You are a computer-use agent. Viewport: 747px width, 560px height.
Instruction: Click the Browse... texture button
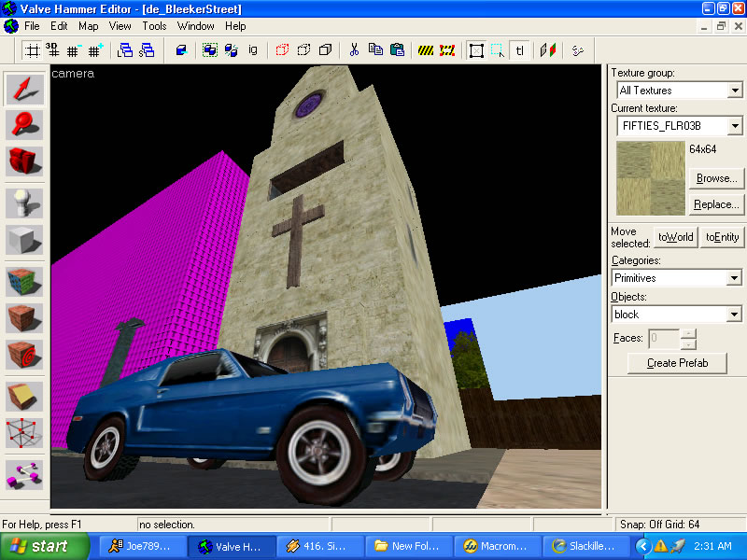[715, 177]
